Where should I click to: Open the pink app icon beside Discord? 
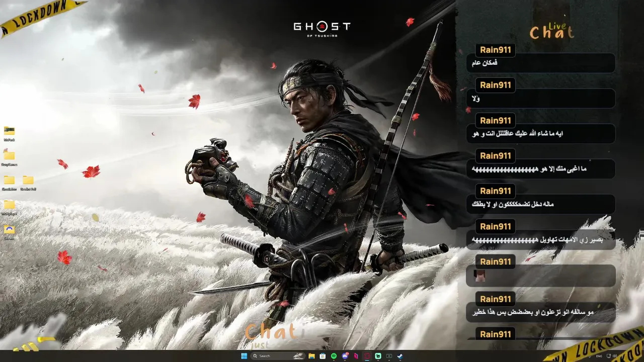[356, 356]
